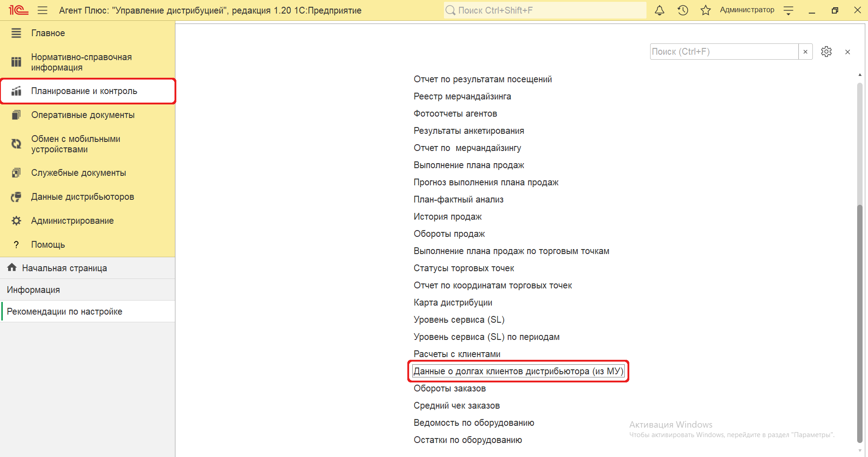Open menu settings gear icon
Image resolution: width=868 pixels, height=457 pixels.
coord(826,52)
